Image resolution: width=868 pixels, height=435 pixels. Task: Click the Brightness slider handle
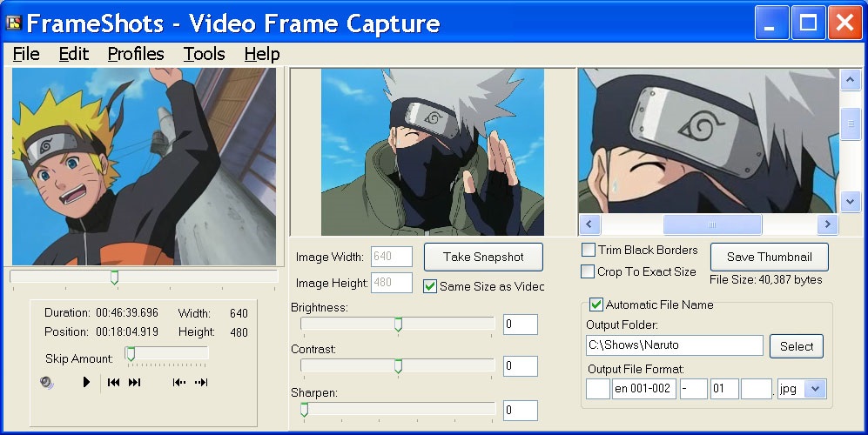coord(398,325)
